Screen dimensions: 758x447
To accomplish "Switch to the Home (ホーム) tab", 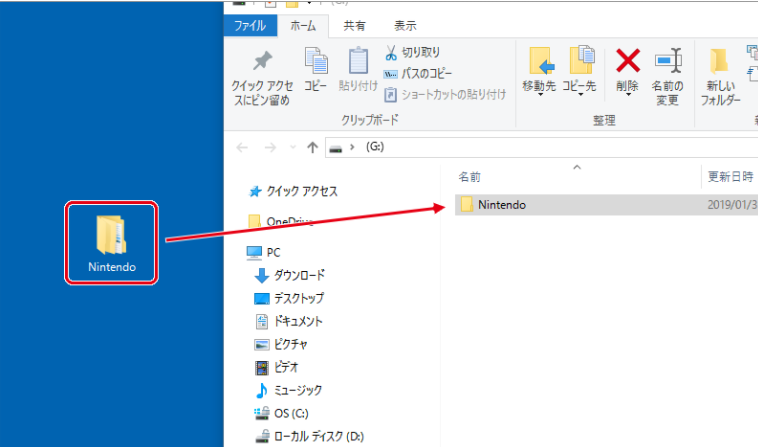I will pos(303,26).
